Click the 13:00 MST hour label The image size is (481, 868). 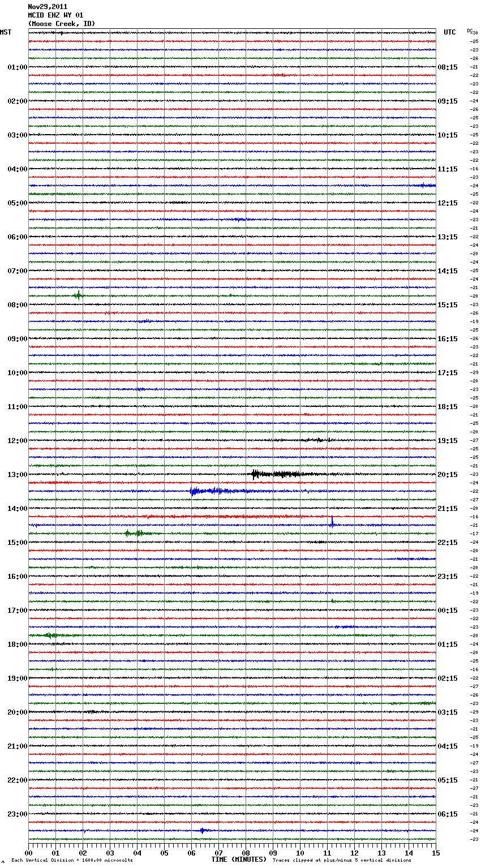(18, 475)
